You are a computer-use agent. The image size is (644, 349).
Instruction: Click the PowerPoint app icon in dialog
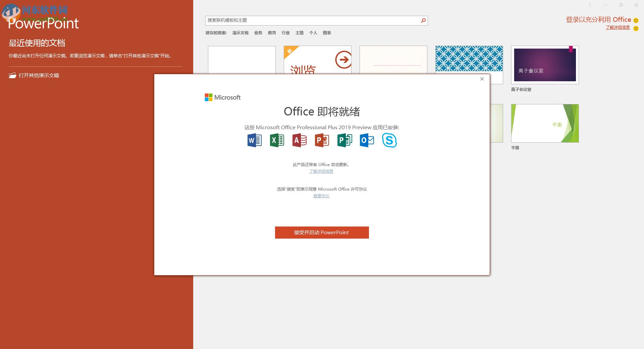(322, 140)
